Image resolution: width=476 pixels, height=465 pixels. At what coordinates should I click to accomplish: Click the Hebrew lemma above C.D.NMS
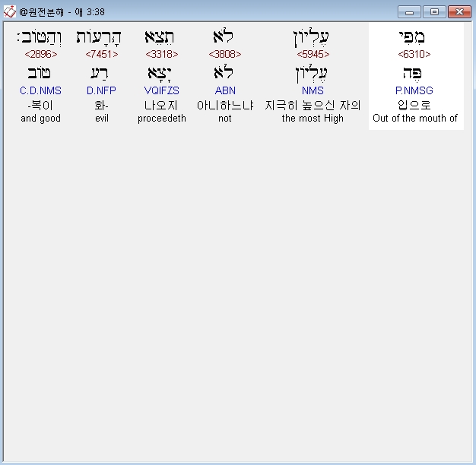(x=40, y=73)
